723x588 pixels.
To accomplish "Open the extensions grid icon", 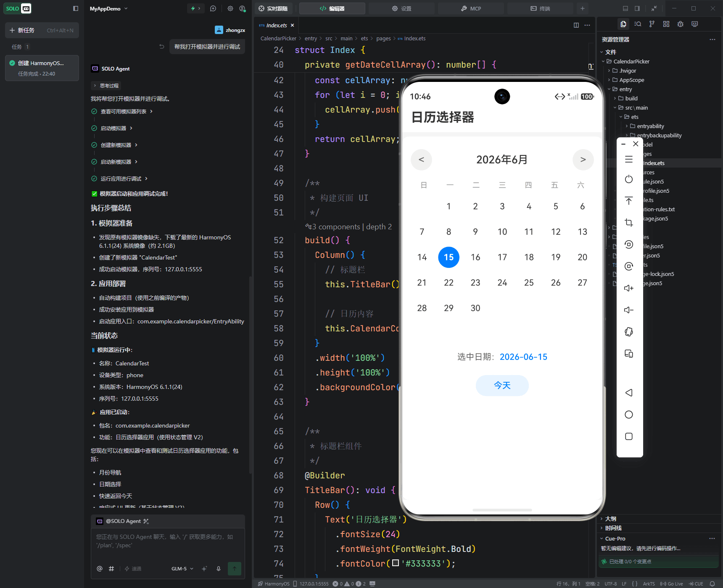I will tap(666, 24).
